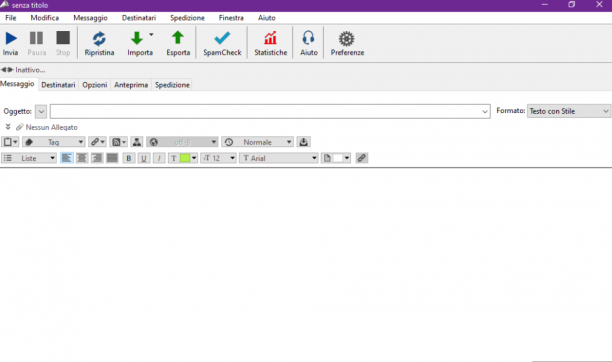
Task: Toggle bold formatting
Action: (128, 158)
